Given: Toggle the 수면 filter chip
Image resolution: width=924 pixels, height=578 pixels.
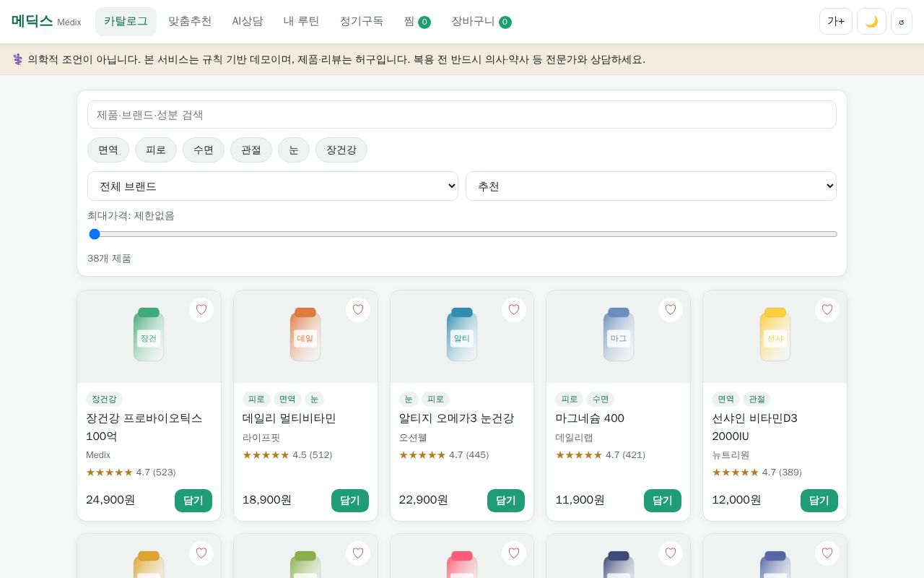Looking at the screenshot, I should [x=204, y=150].
